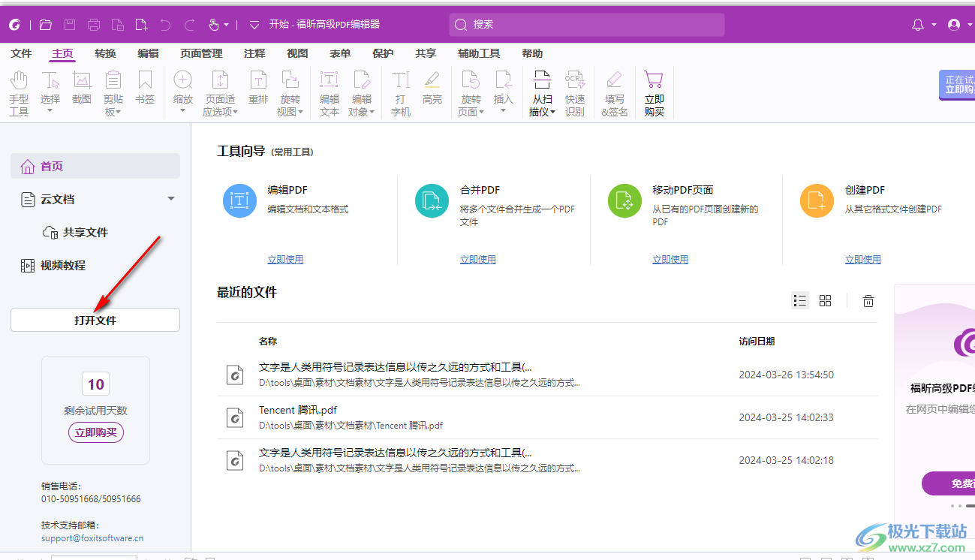Click 立即使用 link under 创建PDF
Viewport: 975px width, 560px height.
pyautogui.click(x=863, y=260)
